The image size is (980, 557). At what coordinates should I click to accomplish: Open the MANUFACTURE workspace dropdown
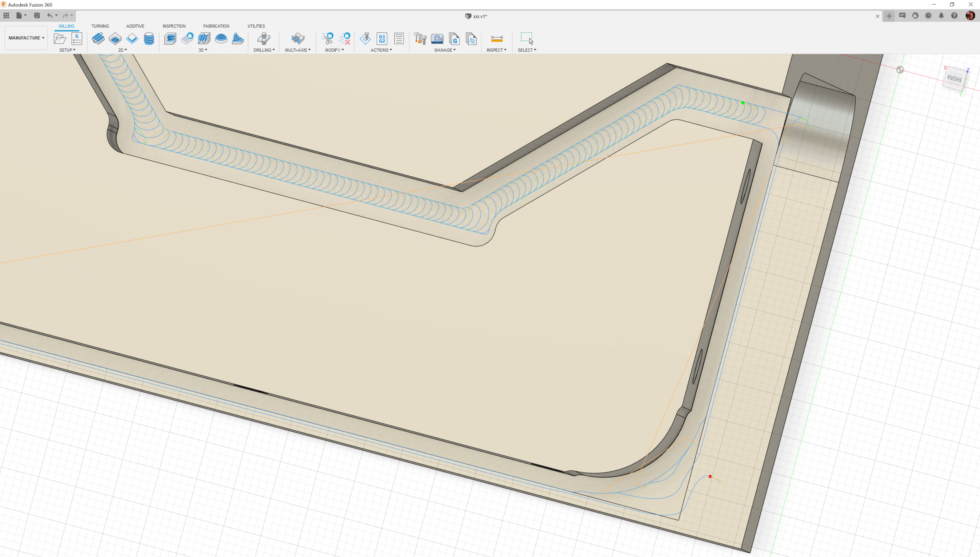coord(26,38)
